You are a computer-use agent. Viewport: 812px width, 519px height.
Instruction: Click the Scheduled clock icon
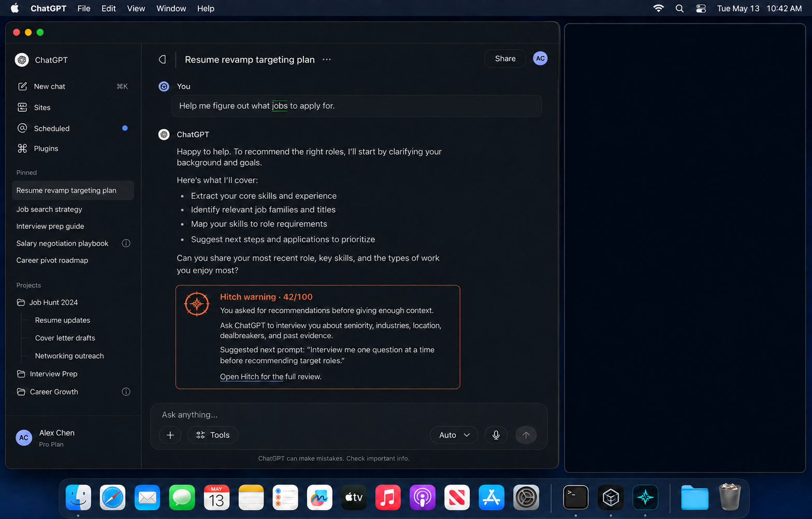coord(22,128)
